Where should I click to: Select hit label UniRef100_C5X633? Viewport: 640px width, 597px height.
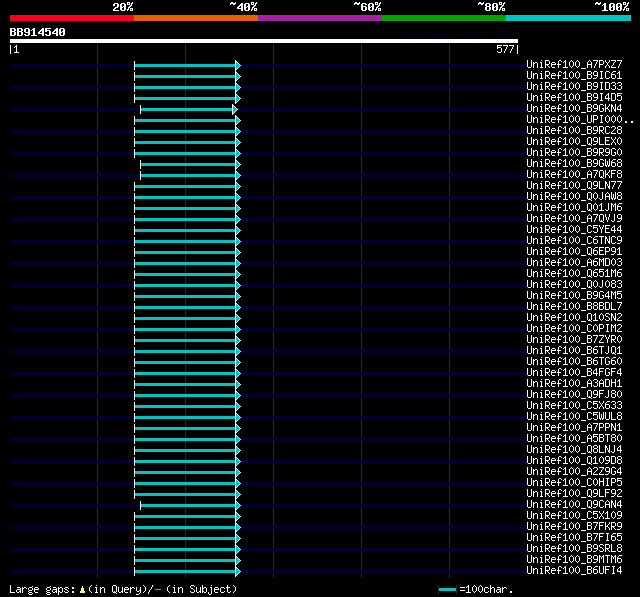point(574,406)
